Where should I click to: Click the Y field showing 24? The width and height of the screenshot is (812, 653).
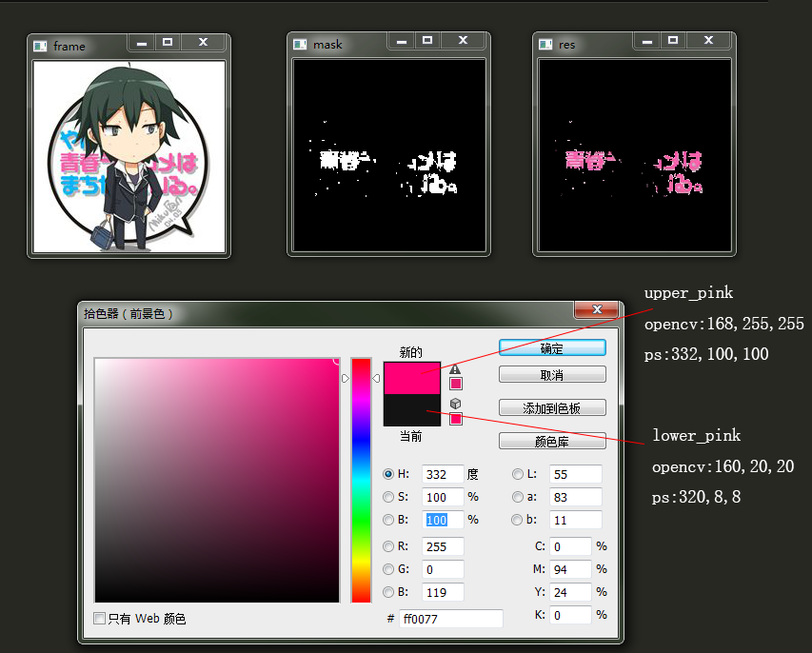[570, 592]
